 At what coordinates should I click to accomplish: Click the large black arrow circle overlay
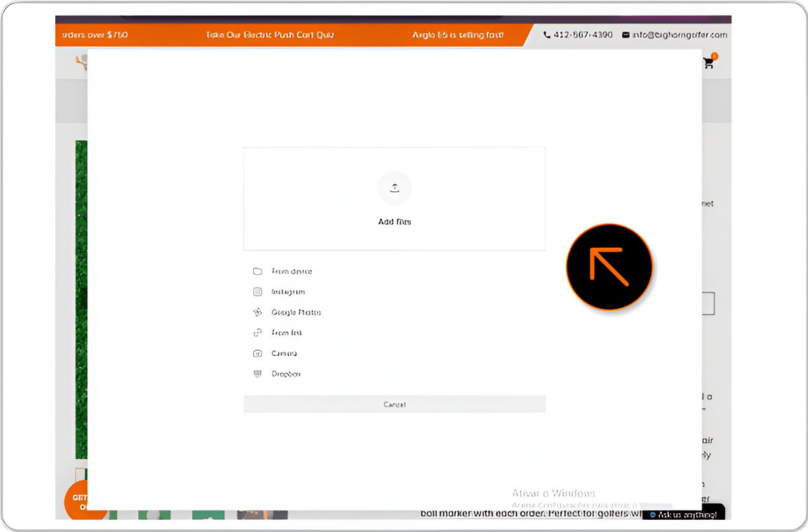[x=609, y=267]
